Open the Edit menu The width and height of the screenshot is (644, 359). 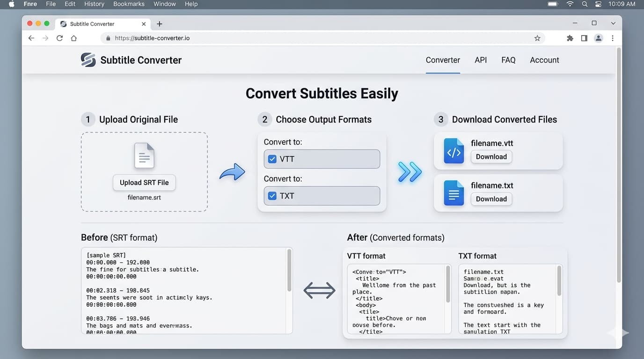(x=70, y=4)
